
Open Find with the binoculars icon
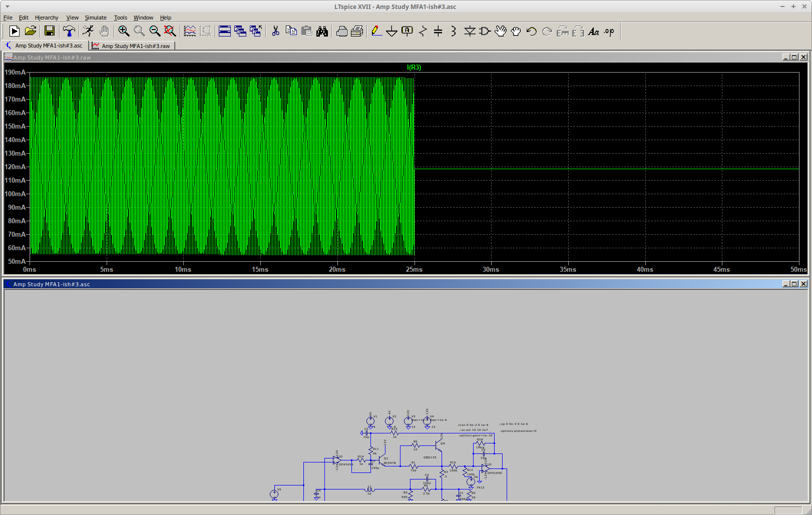[322, 31]
